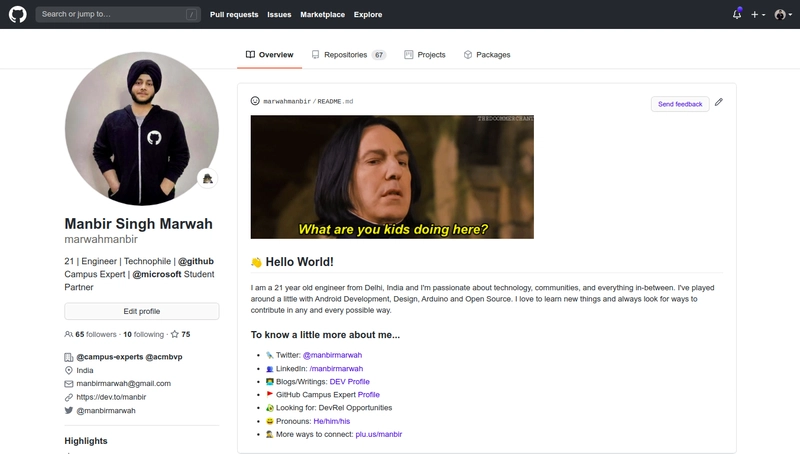This screenshot has height=454, width=800.
Task: Open the 65 followers link
Action: coord(90,335)
